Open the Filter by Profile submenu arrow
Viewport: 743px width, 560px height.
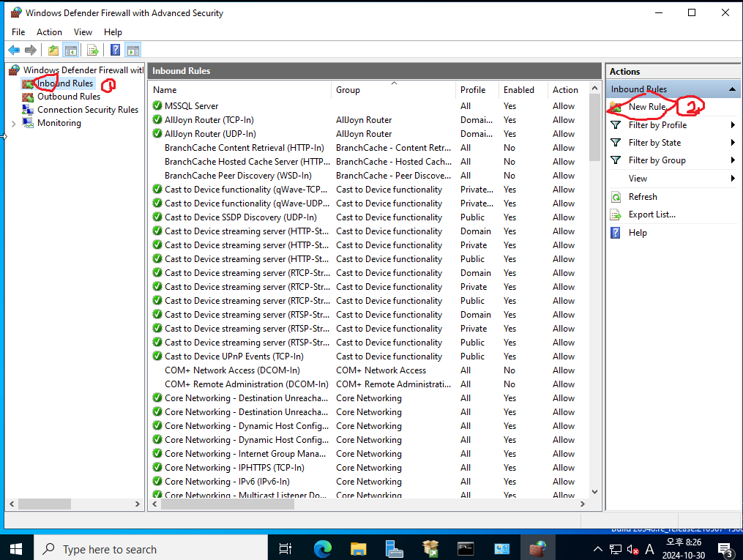pos(733,125)
